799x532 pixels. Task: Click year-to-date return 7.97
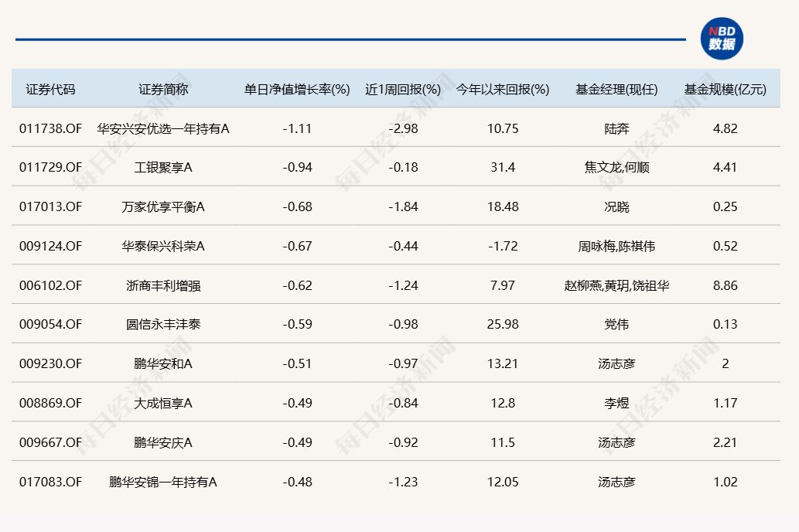pos(503,285)
